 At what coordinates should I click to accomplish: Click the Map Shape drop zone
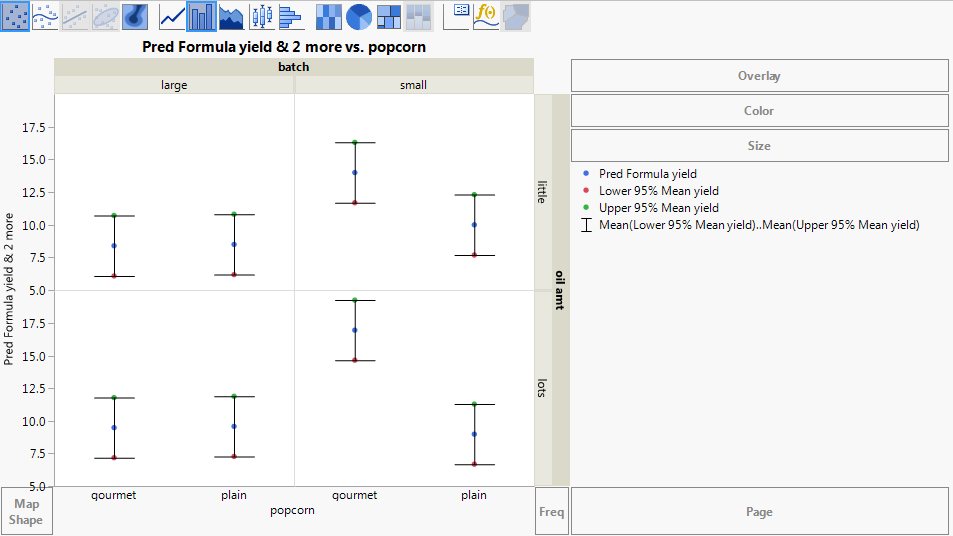tap(27, 512)
